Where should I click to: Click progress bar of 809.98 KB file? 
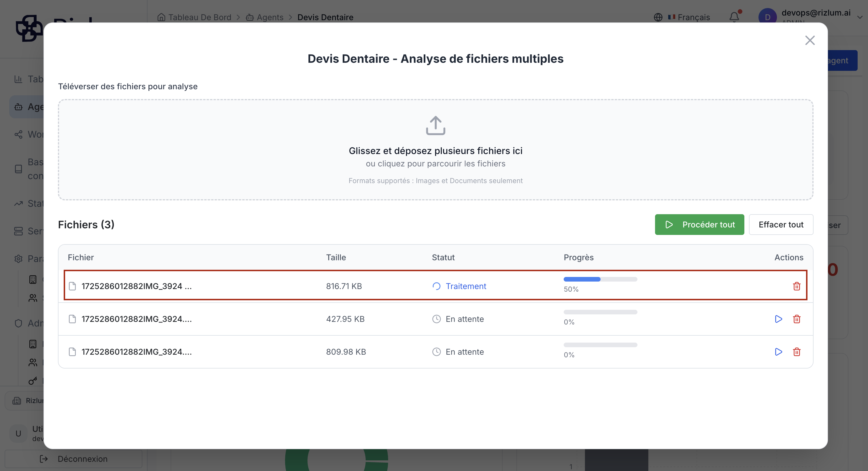(x=600, y=345)
